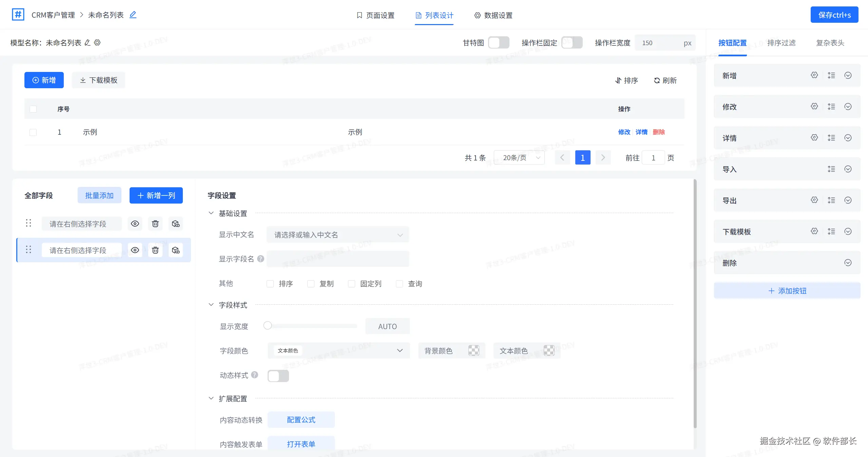
Task: Delete the highlighted second field row
Action: coord(155,250)
